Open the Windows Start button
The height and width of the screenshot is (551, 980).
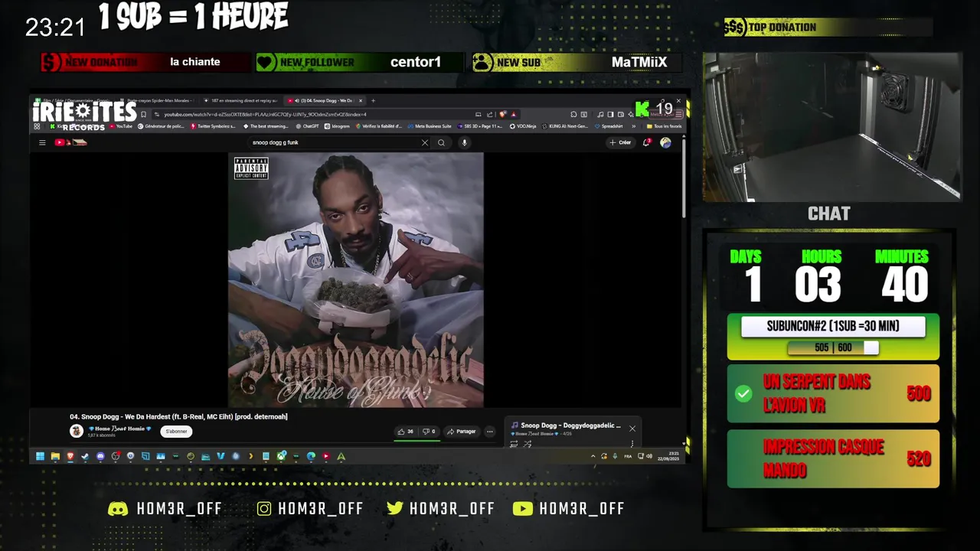pyautogui.click(x=40, y=456)
